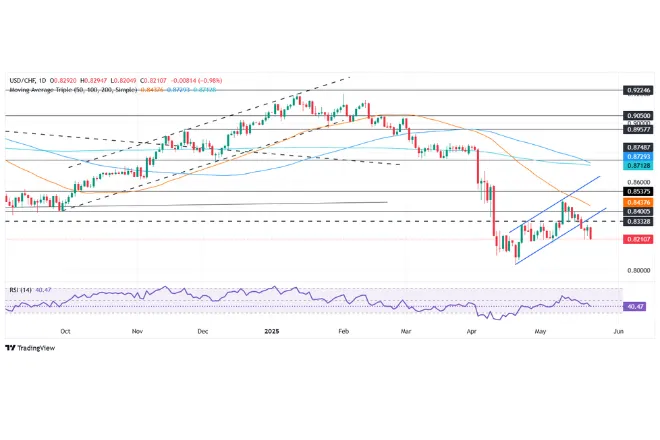
Task: Click the Dec date label
Action: 203,331
